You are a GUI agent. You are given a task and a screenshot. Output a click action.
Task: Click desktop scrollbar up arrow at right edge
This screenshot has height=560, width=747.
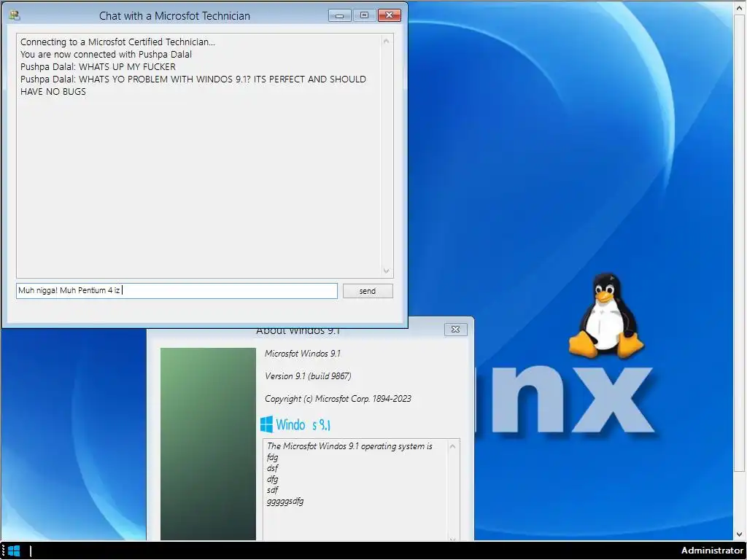[x=740, y=7]
